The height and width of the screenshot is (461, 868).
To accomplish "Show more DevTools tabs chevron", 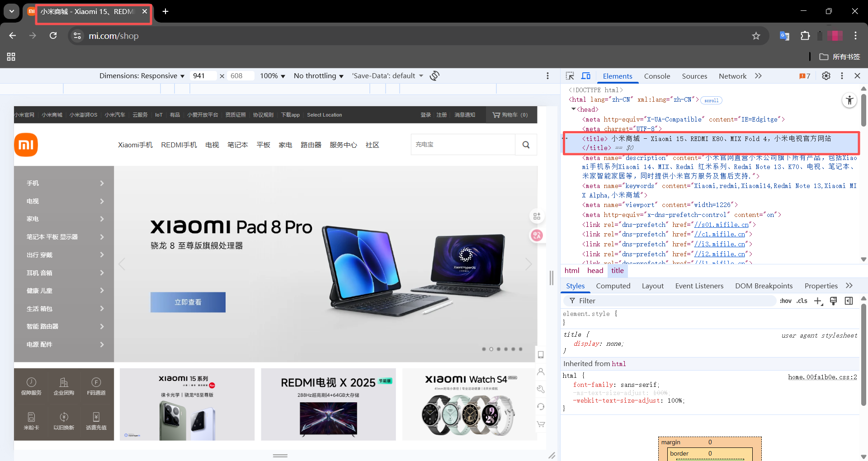I will pyautogui.click(x=758, y=76).
